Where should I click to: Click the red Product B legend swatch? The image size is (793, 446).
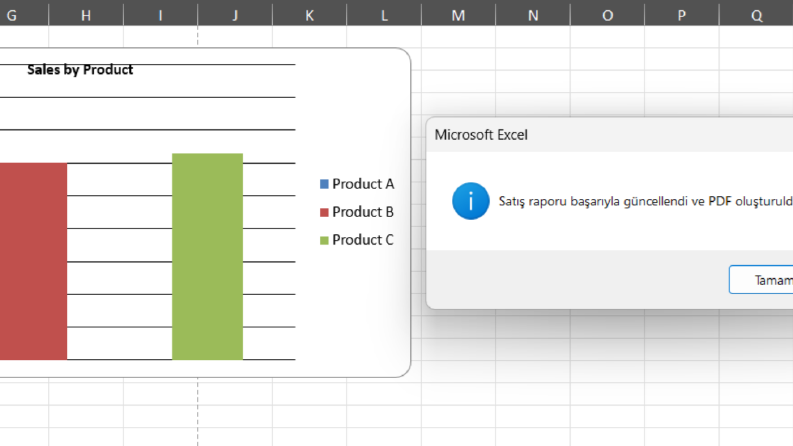click(x=324, y=212)
